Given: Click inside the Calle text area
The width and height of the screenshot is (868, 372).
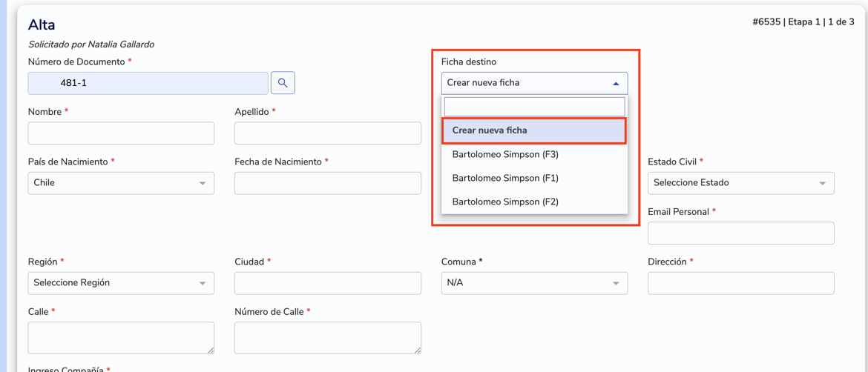Looking at the screenshot, I should tap(121, 338).
